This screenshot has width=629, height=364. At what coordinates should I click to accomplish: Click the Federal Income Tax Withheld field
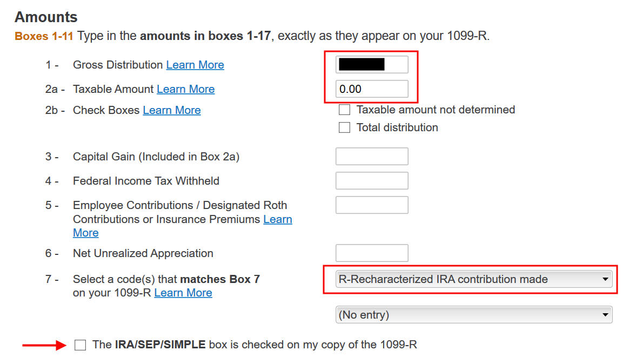coord(372,180)
